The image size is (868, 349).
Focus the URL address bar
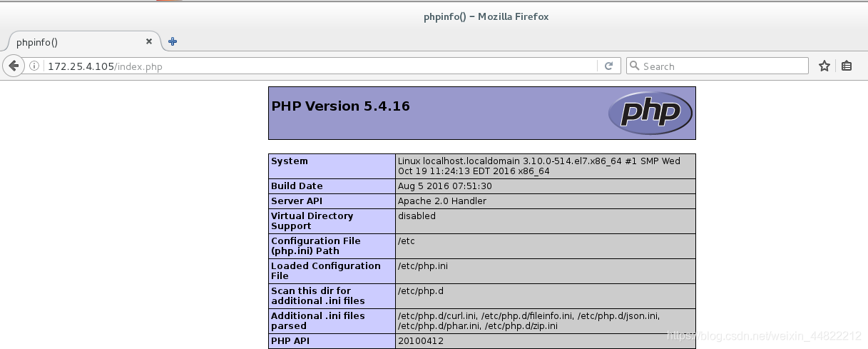coord(321,66)
